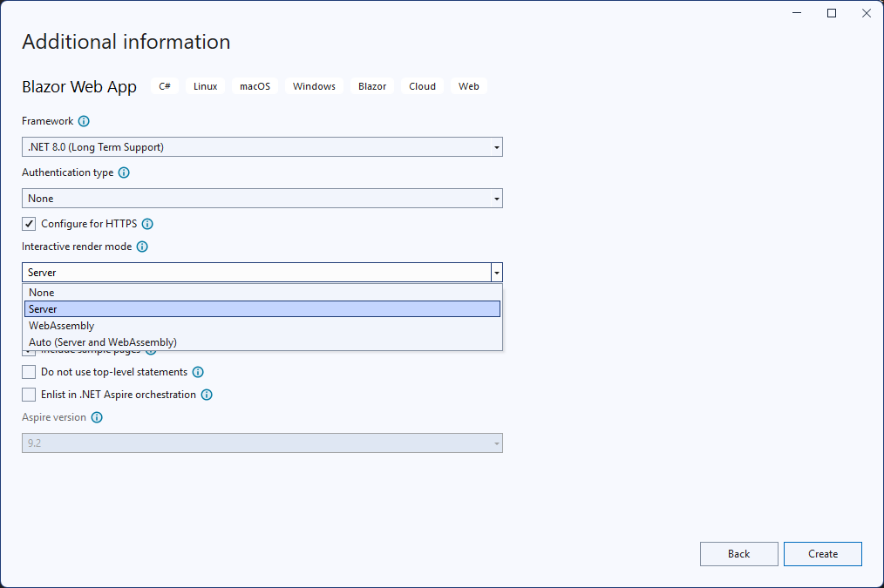Click the Configure for HTTPS info icon

[x=146, y=224]
